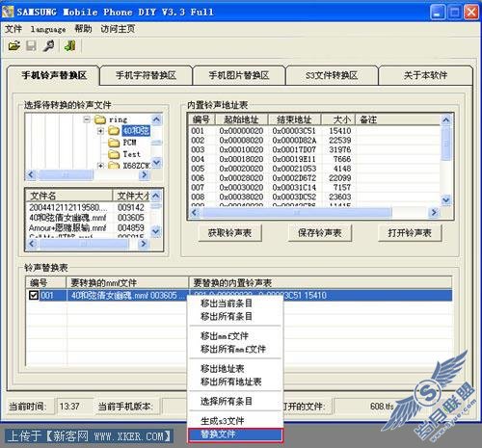Choose 移出地址表 from context menu
Screen dimensions: 482x448
point(235,369)
